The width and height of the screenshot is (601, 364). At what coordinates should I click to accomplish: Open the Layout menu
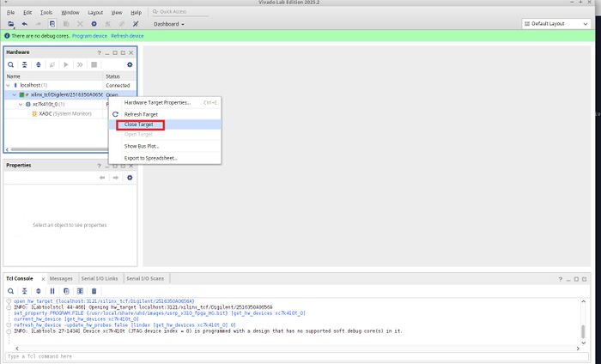[95, 13]
